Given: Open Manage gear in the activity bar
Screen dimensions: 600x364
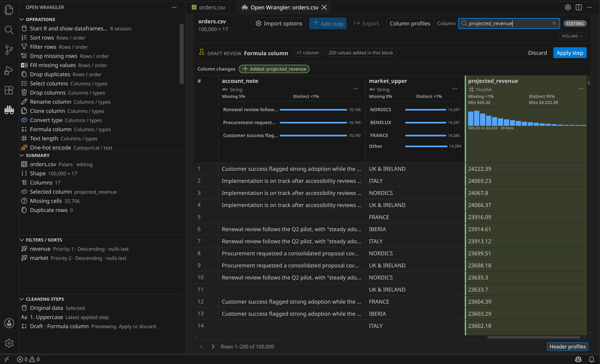Looking at the screenshot, I should click(x=9, y=343).
